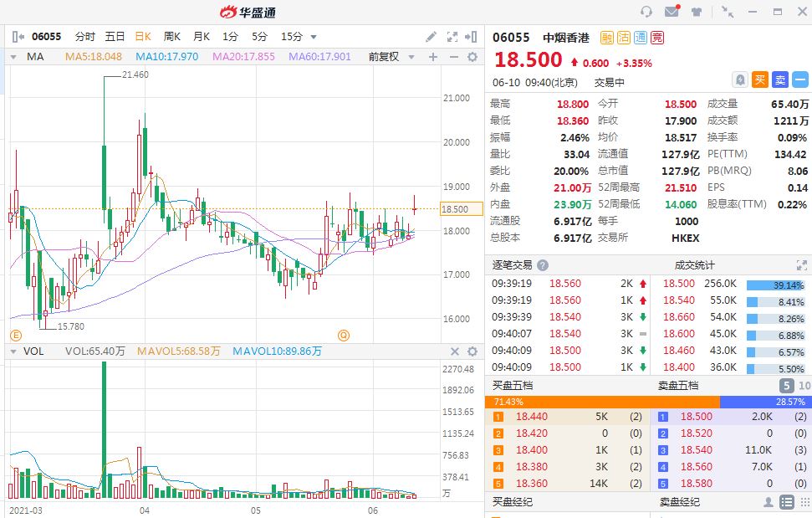
Task: Select bid level 3 at 18.400
Action: [x=567, y=450]
